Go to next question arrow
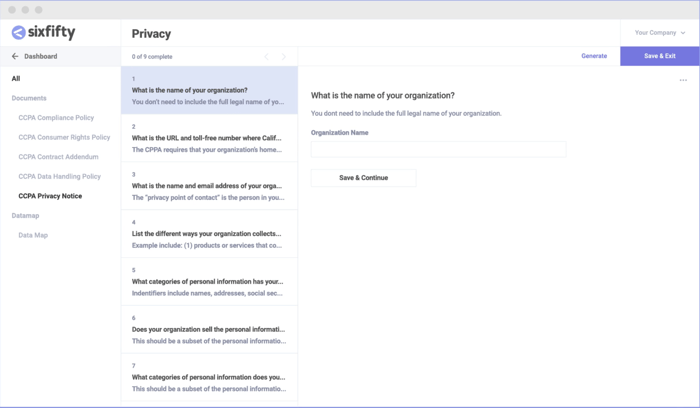Viewport: 700px width, 408px height. coord(283,57)
